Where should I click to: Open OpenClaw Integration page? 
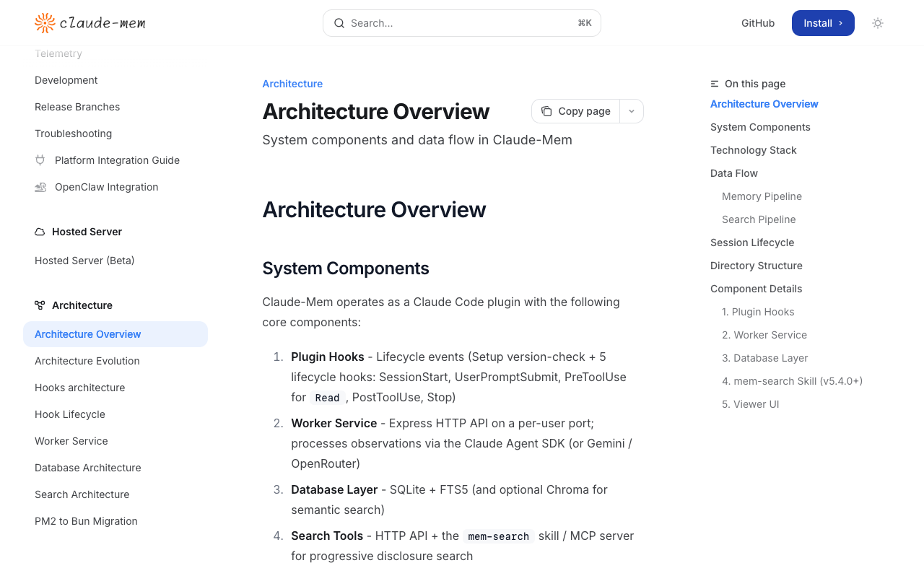click(x=106, y=187)
